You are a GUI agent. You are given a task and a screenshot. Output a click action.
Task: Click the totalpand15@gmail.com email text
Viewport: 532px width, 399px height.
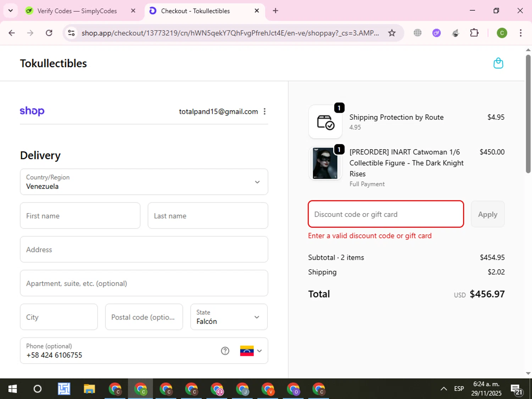pos(218,111)
